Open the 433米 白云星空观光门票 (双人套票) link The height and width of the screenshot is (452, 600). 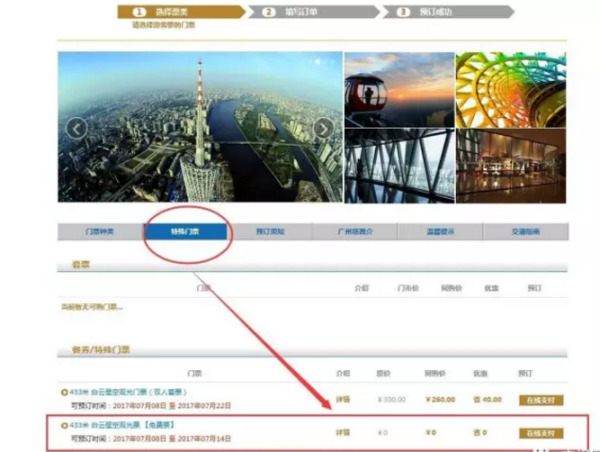pos(128,392)
